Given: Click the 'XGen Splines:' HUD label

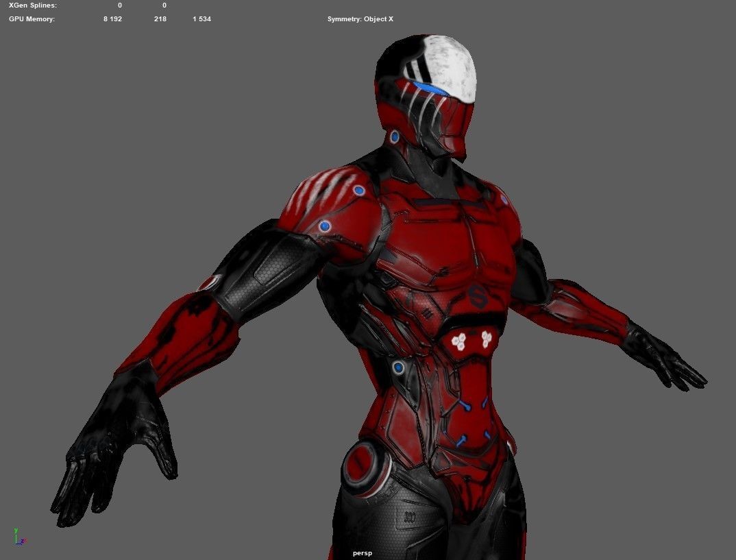Looking at the screenshot, I should coord(33,5).
